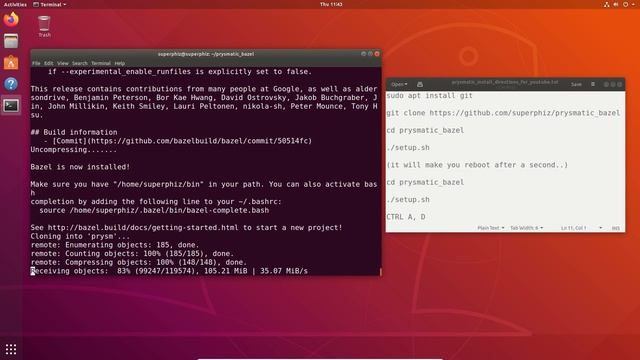Image resolution: width=640 pixels, height=360 pixels.
Task: Open the Terminal app menu in top bar
Action: (x=49, y=4)
